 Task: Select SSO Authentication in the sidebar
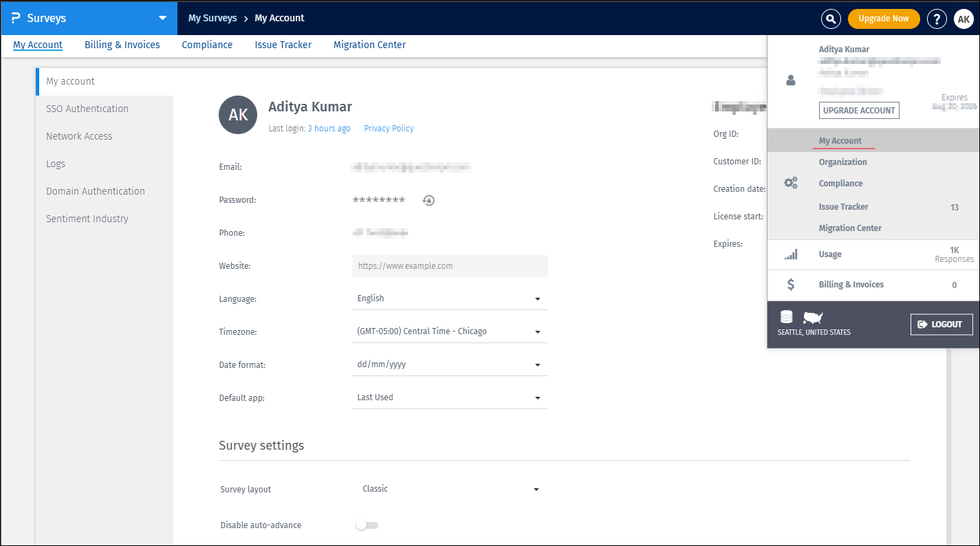click(87, 108)
